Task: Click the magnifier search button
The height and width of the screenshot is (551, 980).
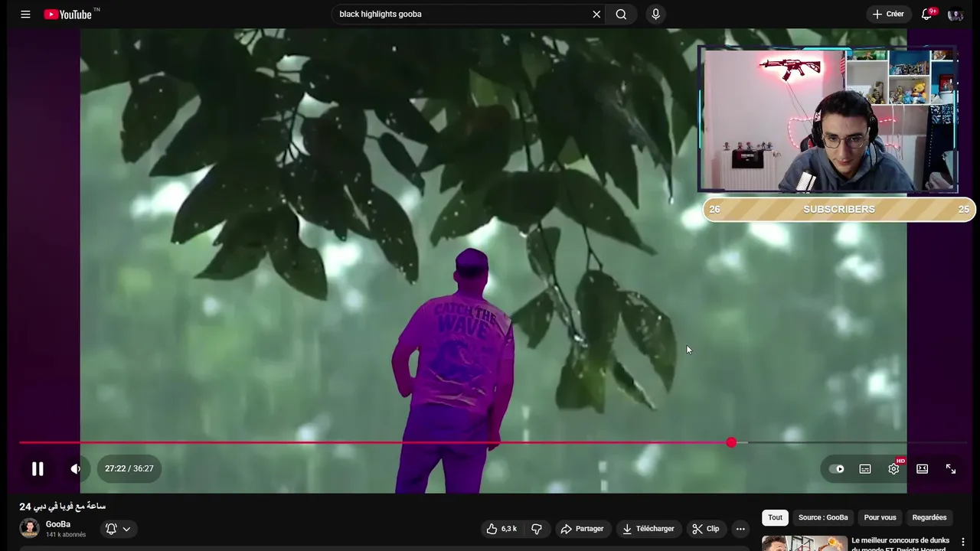Action: pyautogui.click(x=621, y=14)
